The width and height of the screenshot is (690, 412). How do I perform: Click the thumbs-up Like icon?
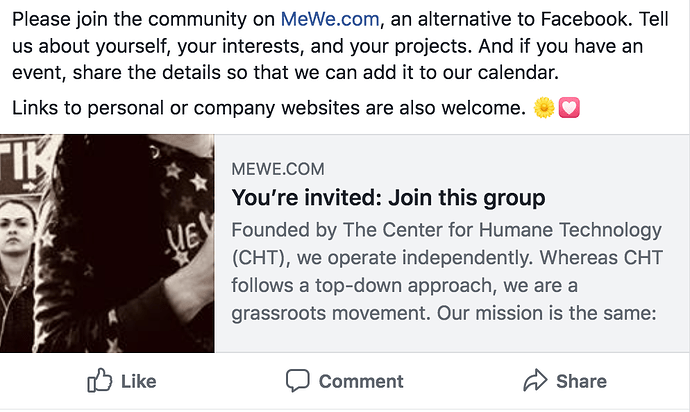click(x=99, y=380)
